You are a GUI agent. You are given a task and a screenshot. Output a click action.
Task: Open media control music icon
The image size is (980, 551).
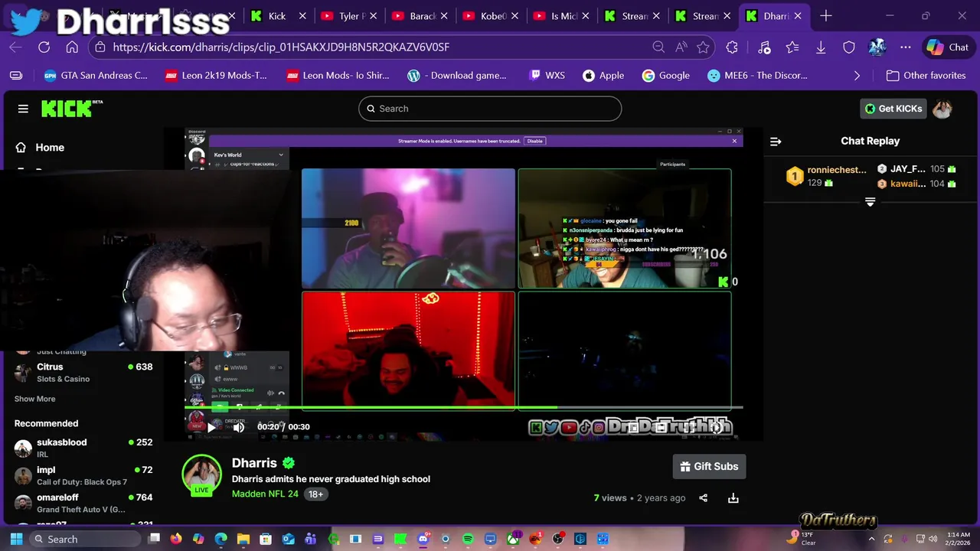coord(764,47)
